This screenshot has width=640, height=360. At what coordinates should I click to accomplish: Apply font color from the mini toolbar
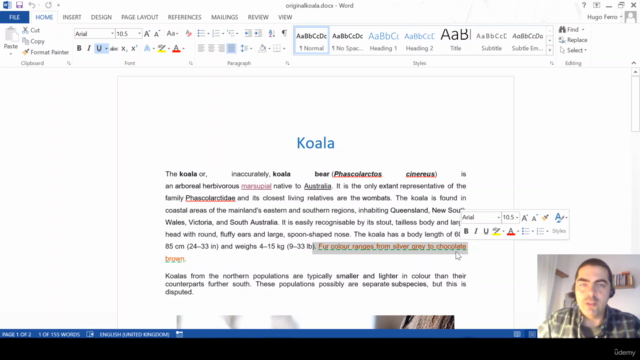point(511,231)
